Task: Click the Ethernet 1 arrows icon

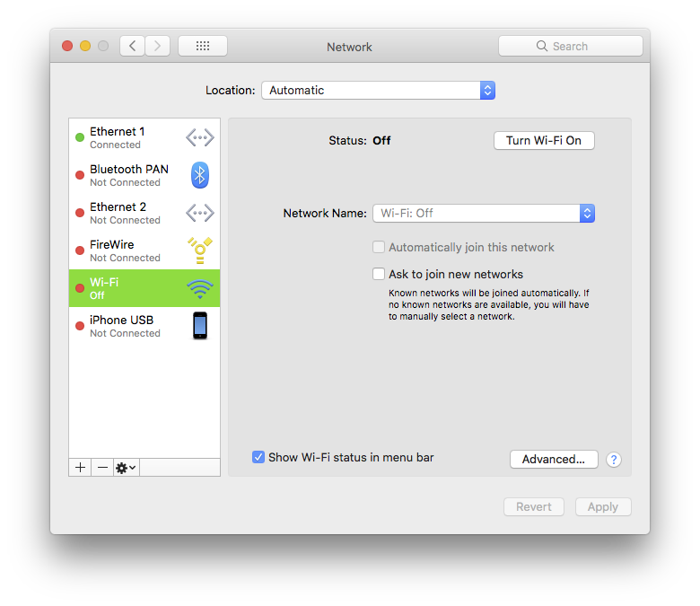Action: 200,137
